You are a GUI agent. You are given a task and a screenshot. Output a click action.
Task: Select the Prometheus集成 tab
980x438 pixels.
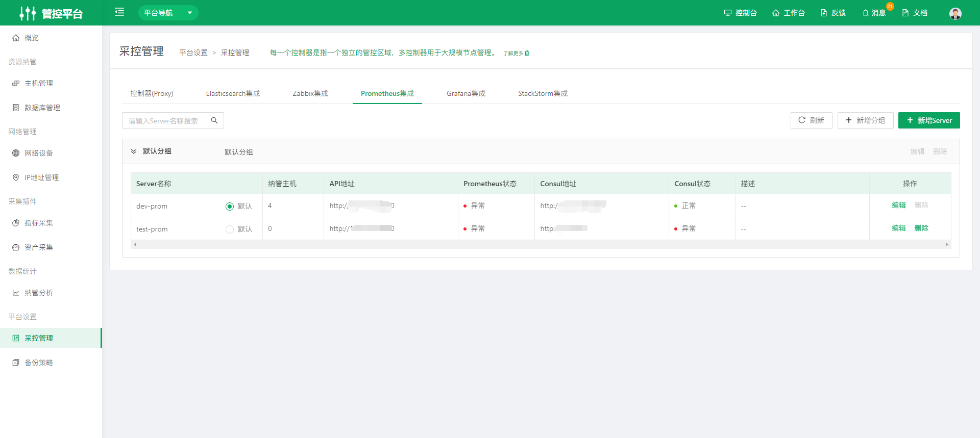pyautogui.click(x=387, y=93)
